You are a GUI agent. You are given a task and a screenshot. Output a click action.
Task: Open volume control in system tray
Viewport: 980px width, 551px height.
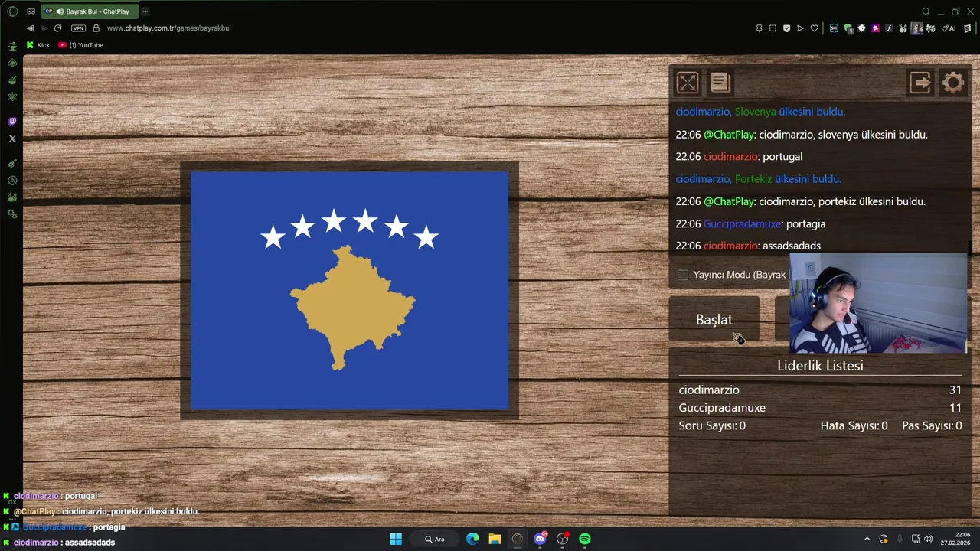point(927,539)
